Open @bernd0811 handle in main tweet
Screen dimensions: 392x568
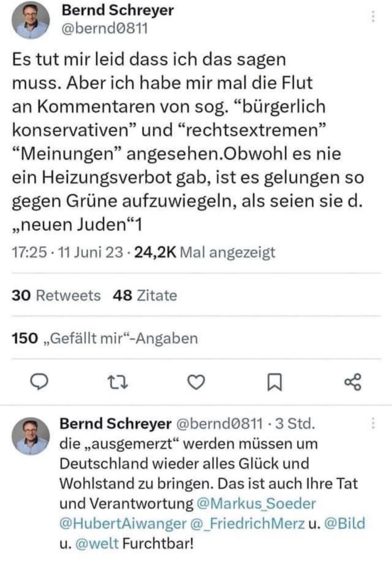pyautogui.click(x=103, y=28)
